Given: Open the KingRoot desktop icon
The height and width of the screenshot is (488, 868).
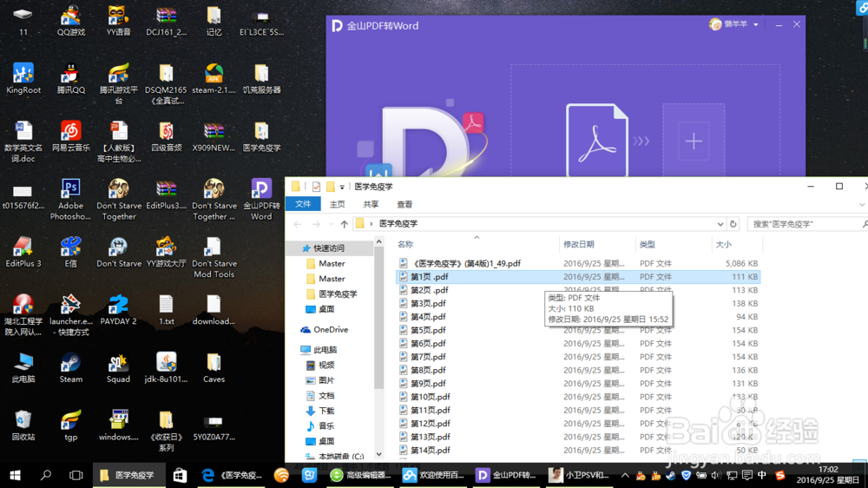Looking at the screenshot, I should 23,78.
